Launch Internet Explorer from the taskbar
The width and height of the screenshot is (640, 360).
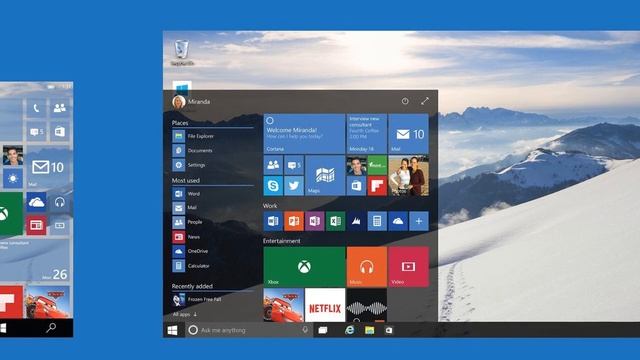349,330
